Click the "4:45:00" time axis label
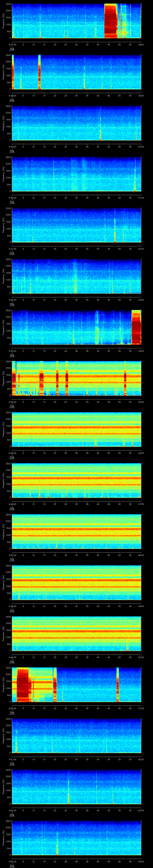The image size is (153, 868). pos(12,453)
